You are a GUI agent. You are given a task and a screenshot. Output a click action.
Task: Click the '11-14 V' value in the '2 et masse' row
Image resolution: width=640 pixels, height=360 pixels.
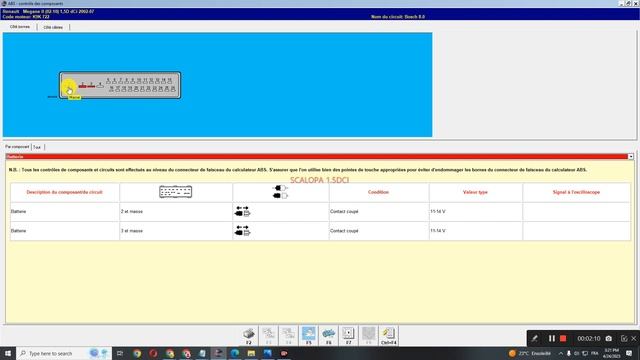pos(438,211)
